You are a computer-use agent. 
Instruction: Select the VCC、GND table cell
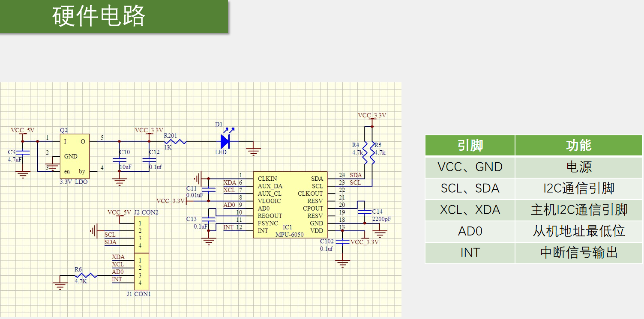click(x=470, y=167)
